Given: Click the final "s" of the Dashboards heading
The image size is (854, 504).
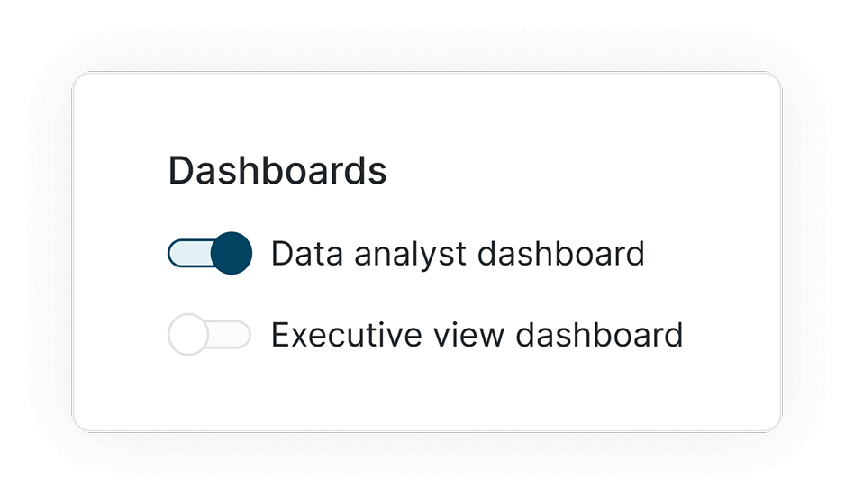Looking at the screenshot, I should point(379,173).
